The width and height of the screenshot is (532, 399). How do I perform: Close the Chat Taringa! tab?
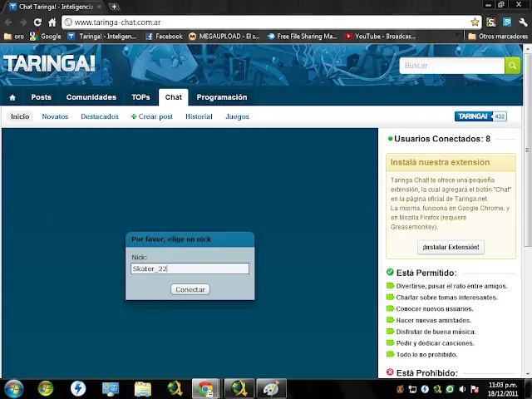coord(99,7)
